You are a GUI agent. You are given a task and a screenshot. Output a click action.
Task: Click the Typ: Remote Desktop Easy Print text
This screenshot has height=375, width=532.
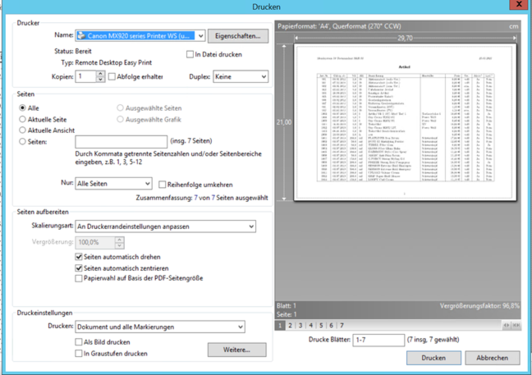pyautogui.click(x=107, y=62)
